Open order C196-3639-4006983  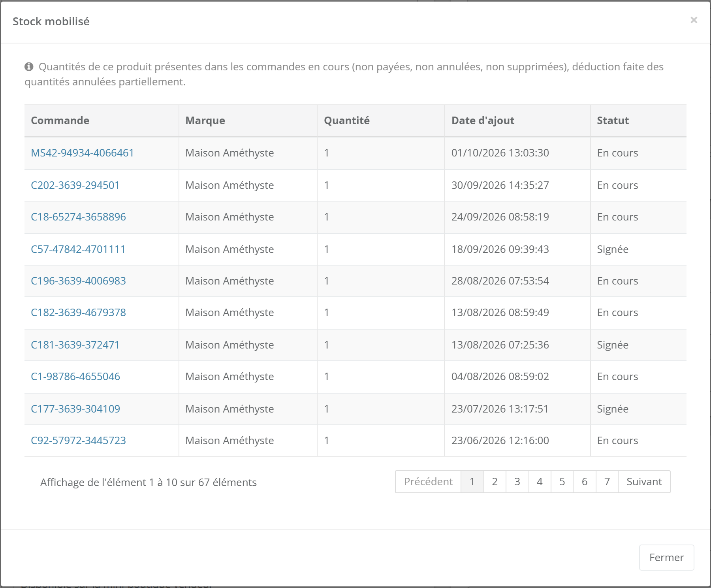[78, 281]
